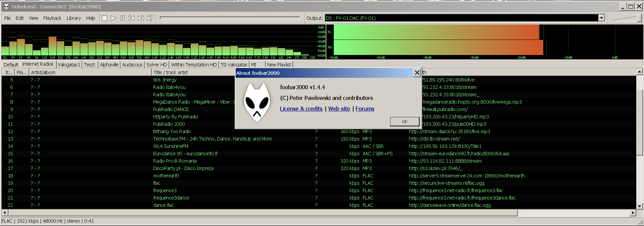Select the Eurodance 90 track row

[x=319, y=154]
